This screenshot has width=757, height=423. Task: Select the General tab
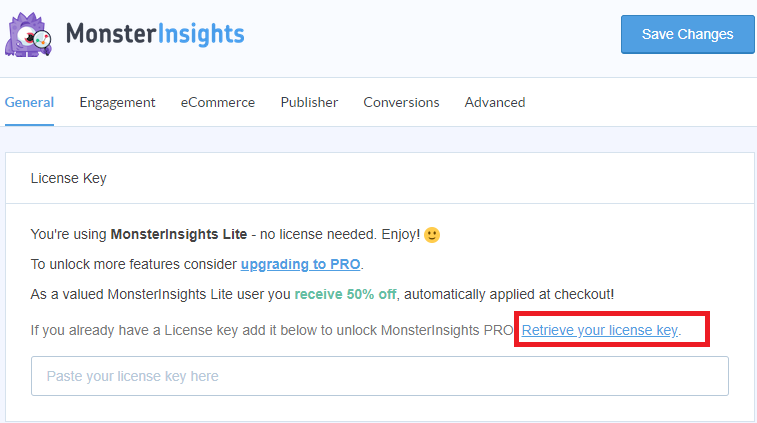(x=29, y=102)
